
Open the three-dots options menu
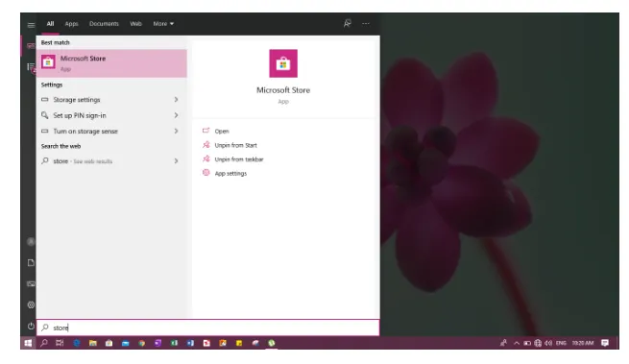(366, 24)
